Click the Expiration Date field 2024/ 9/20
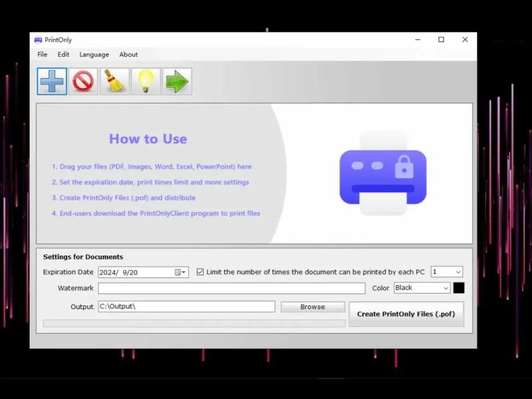 coord(143,272)
